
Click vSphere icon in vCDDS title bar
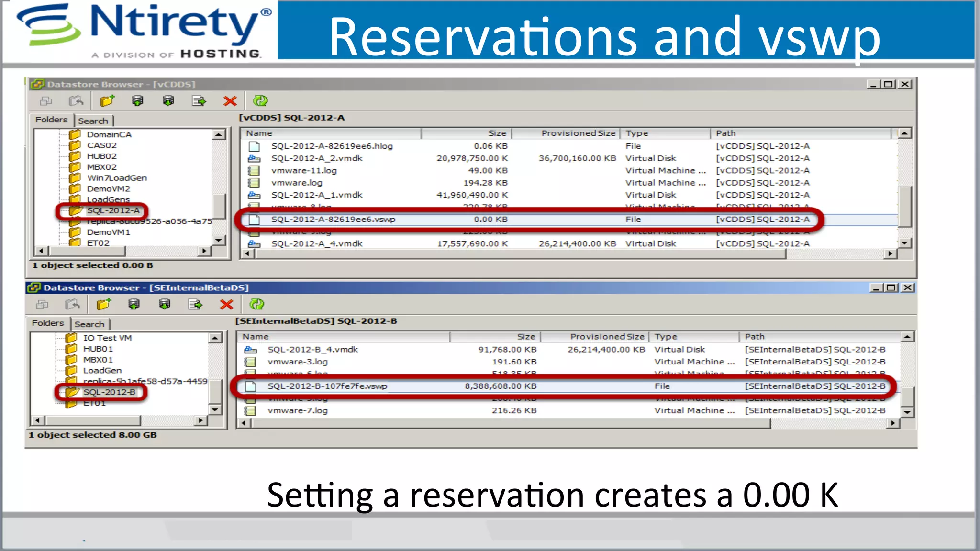tap(37, 84)
